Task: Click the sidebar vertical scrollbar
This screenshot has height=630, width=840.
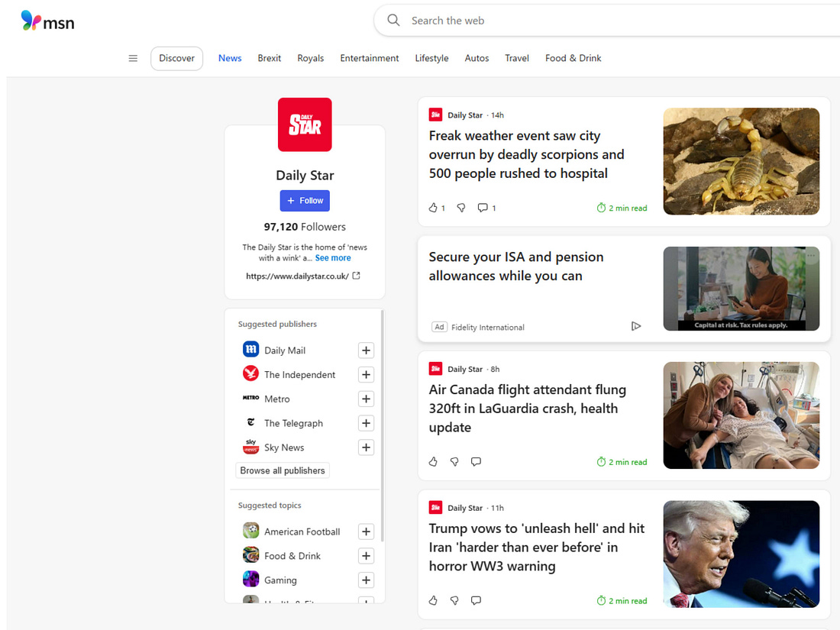Action: click(382, 426)
